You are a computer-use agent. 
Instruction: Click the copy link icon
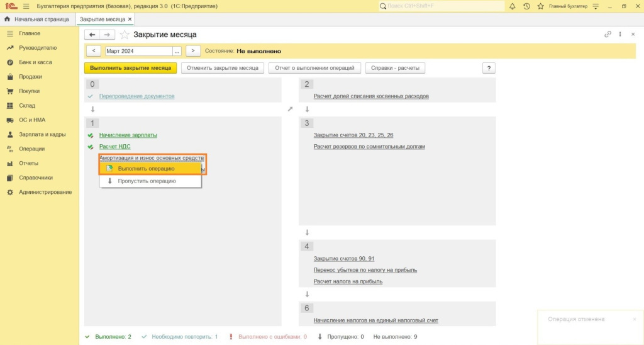pos(608,35)
